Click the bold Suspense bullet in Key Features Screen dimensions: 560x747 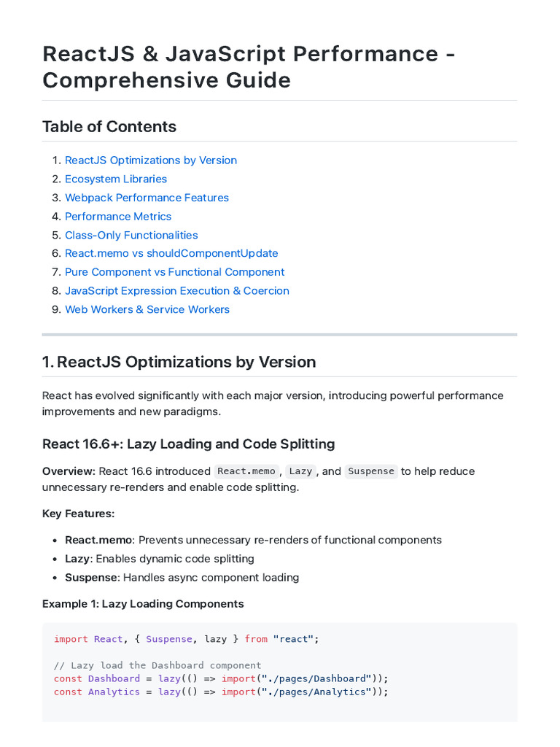[91, 578]
